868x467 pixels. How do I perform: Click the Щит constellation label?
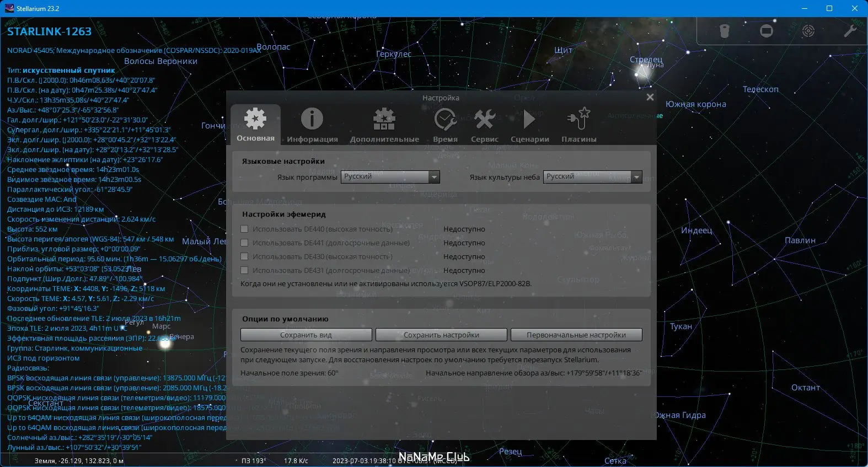tap(563, 50)
